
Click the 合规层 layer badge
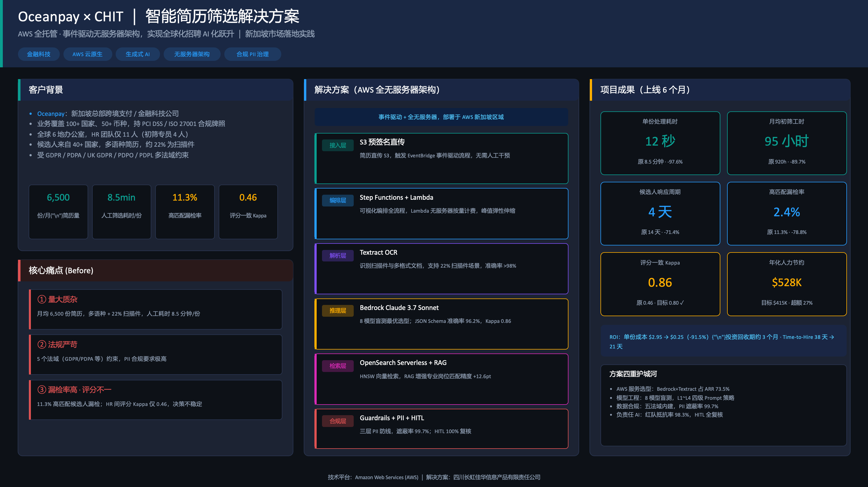338,421
